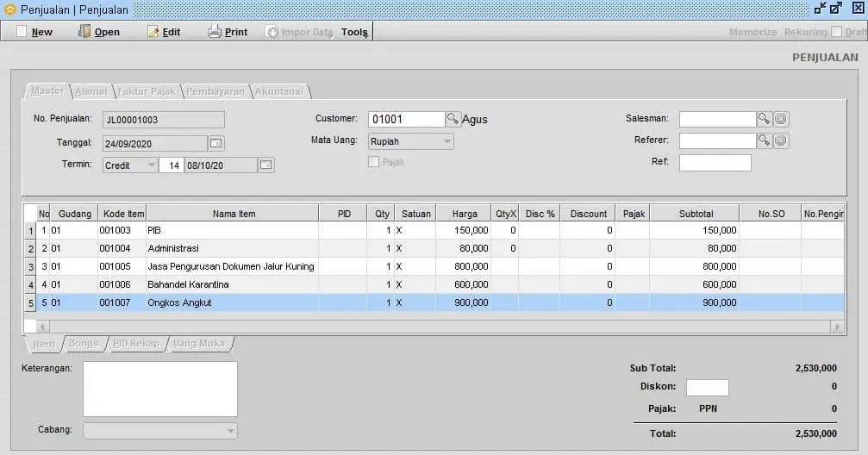Click the Keterangan text area
This screenshot has width=868, height=455.
tap(160, 389)
